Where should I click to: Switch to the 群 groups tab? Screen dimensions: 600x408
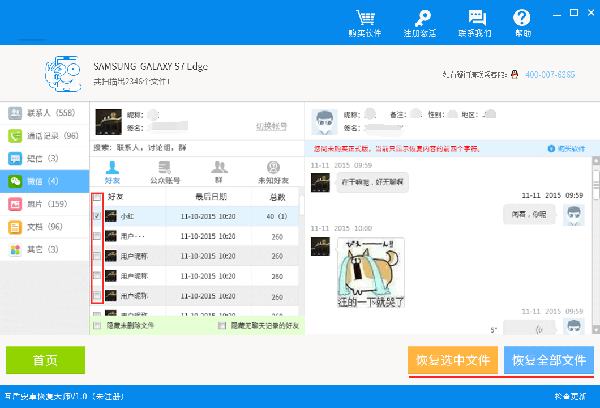(219, 172)
